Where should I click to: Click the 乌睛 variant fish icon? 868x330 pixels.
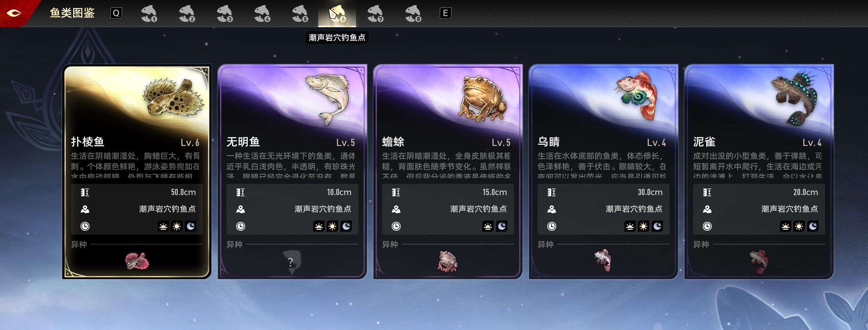[603, 261]
